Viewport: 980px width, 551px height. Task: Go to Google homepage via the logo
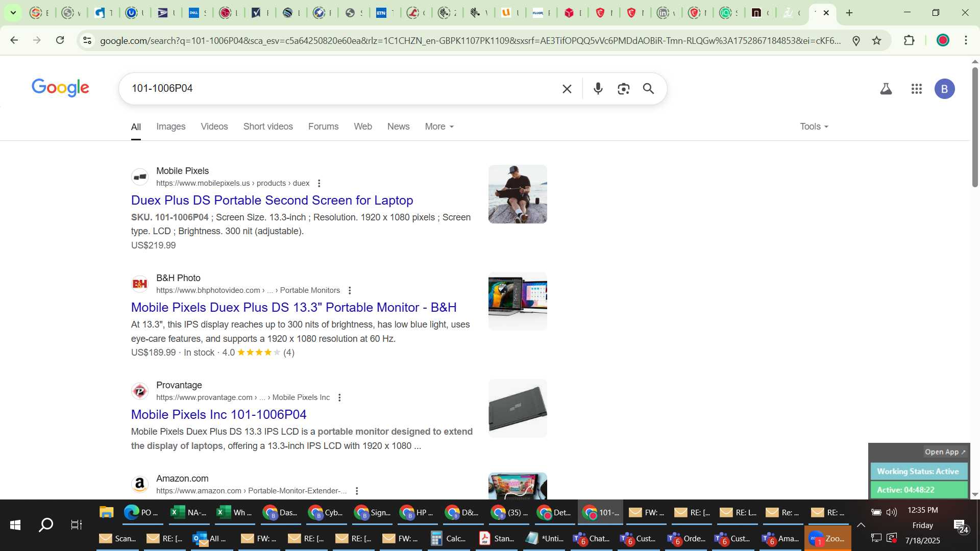coord(60,88)
